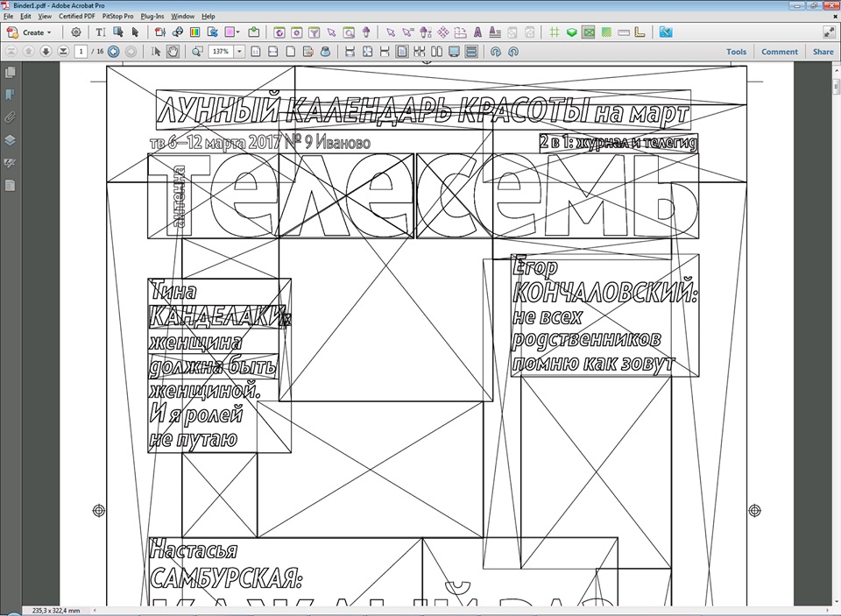Open the Attachments paperclip panel
The width and height of the screenshot is (841, 616).
point(10,117)
